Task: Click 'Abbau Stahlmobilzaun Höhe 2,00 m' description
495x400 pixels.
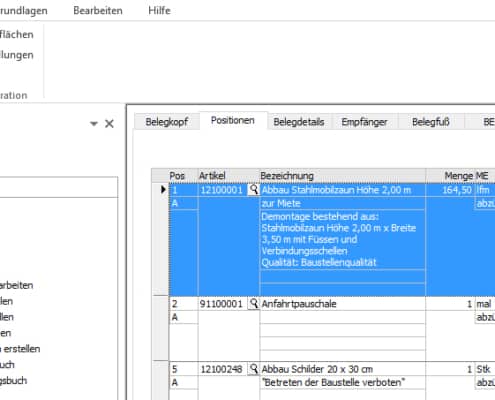Action: (342, 190)
